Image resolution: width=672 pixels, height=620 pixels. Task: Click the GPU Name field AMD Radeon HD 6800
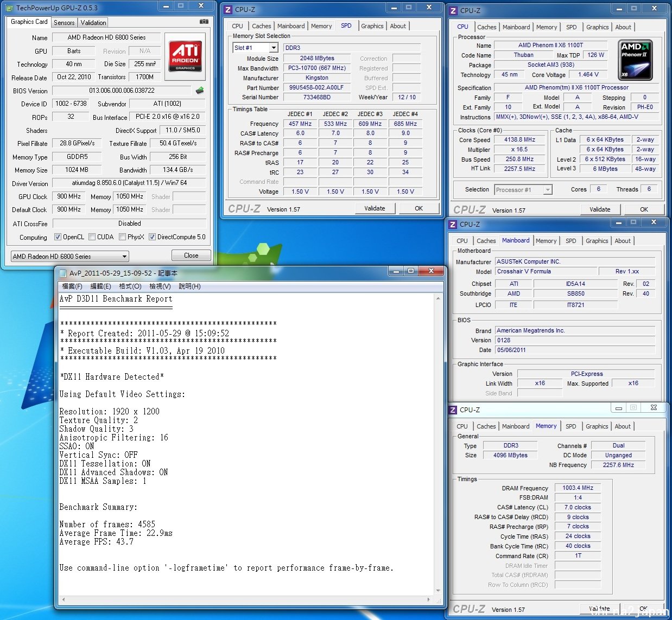click(106, 37)
